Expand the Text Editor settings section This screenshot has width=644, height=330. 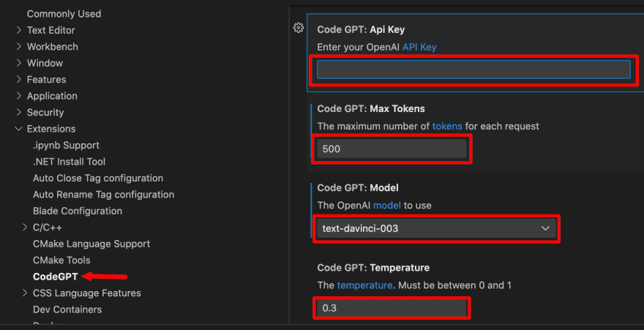click(19, 30)
